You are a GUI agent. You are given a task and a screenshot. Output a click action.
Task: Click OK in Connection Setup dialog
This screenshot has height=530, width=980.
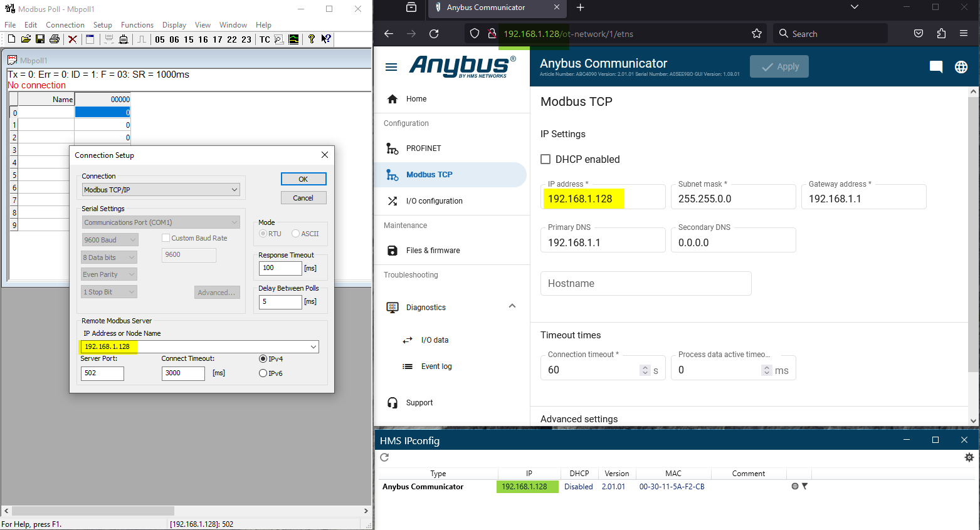point(303,179)
